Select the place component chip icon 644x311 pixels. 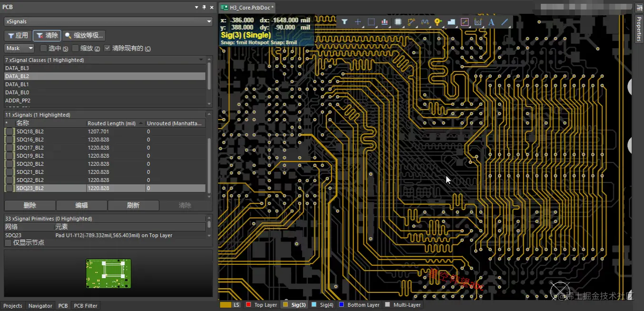(398, 22)
